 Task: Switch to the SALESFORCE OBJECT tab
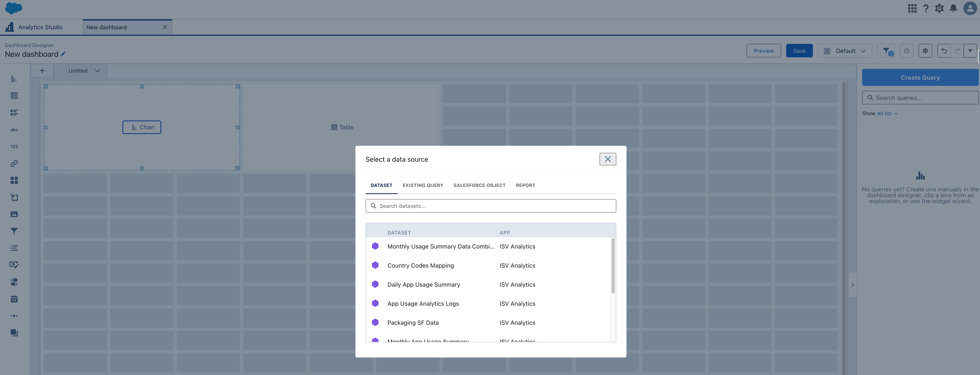[479, 185]
